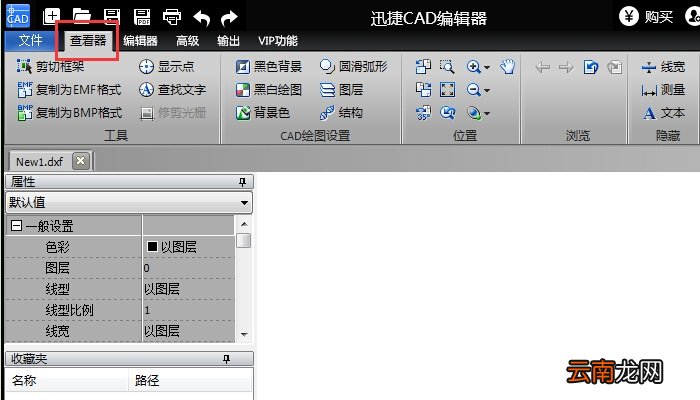Open the 默认值 dropdown

(x=129, y=202)
